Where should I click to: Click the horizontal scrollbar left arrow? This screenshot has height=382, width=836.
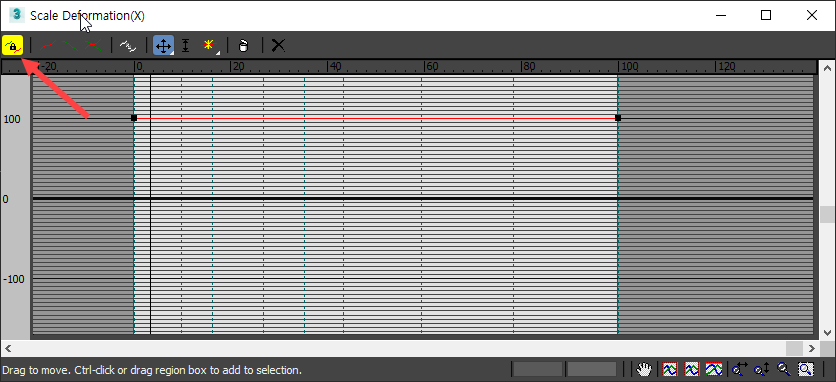pyautogui.click(x=7, y=348)
